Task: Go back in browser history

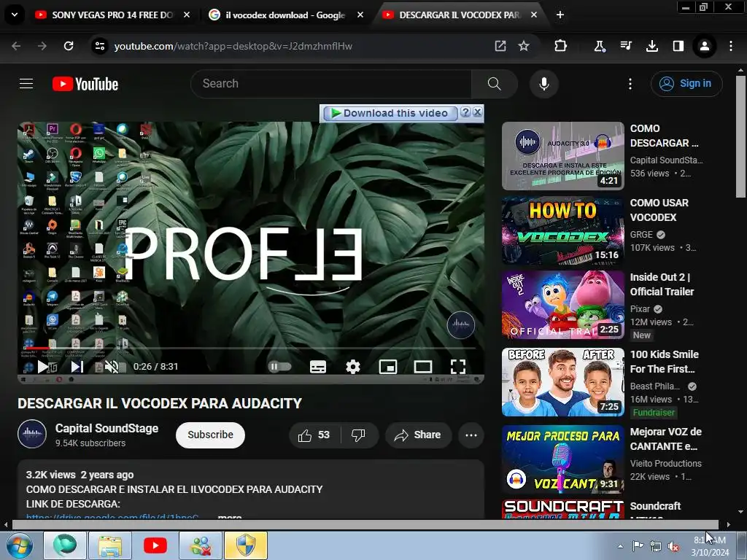Action: click(16, 46)
